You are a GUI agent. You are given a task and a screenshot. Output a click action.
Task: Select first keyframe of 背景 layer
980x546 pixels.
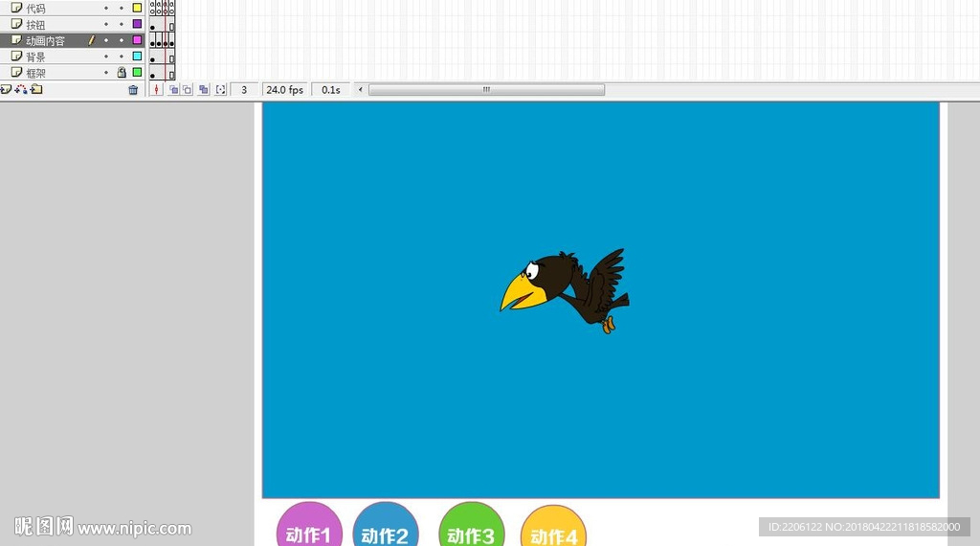coord(152,57)
